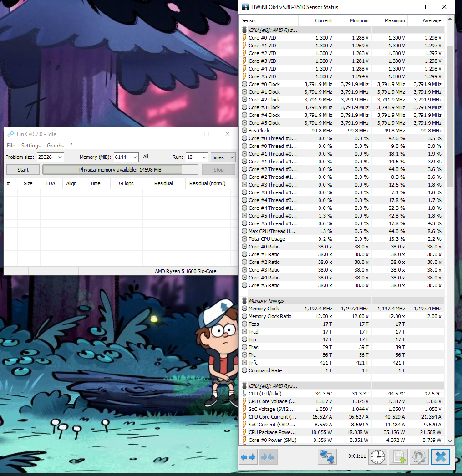
Task: Click the CPU Package Power lightning icon
Action: (x=244, y=432)
